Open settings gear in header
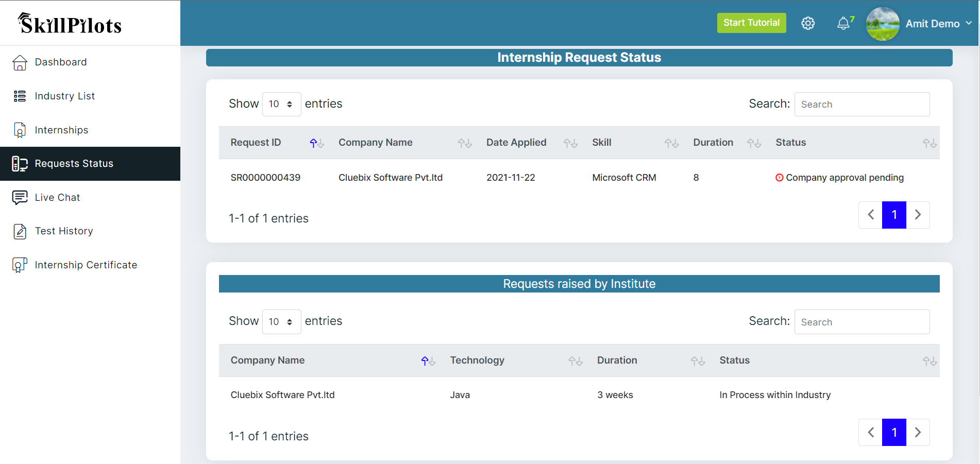Screen dimensions: 980x464 point(808,23)
